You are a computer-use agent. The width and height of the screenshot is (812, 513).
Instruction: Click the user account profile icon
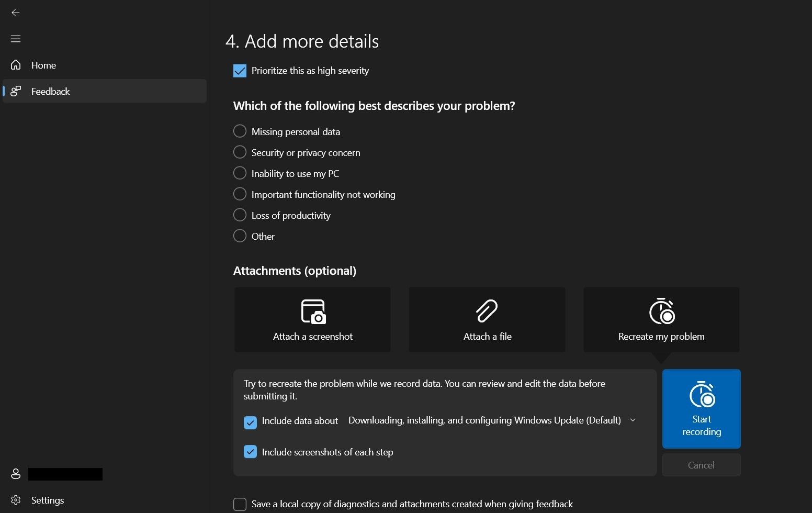coord(16,474)
